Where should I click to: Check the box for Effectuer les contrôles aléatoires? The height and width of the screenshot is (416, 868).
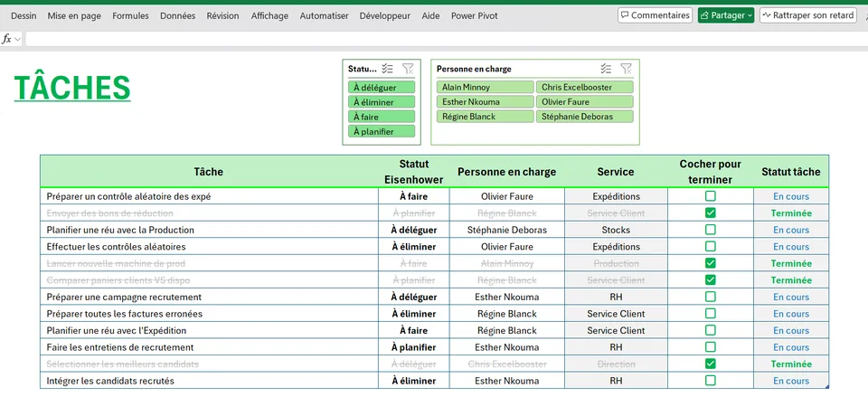point(711,246)
